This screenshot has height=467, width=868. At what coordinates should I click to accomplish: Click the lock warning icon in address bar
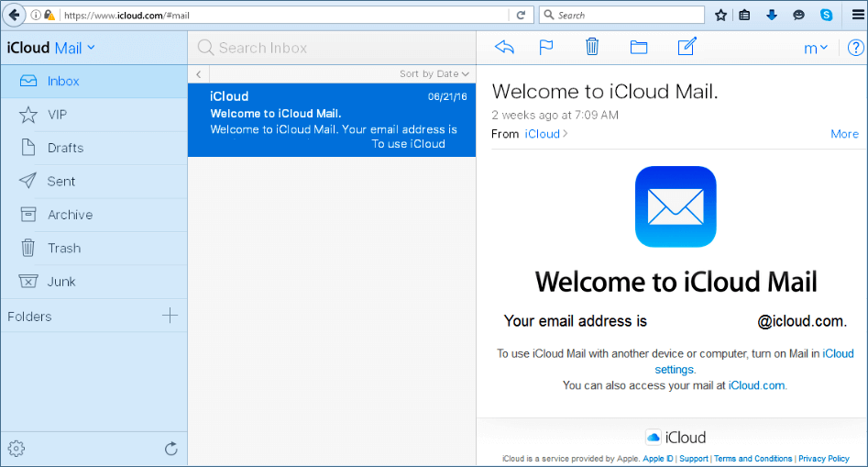tap(49, 15)
